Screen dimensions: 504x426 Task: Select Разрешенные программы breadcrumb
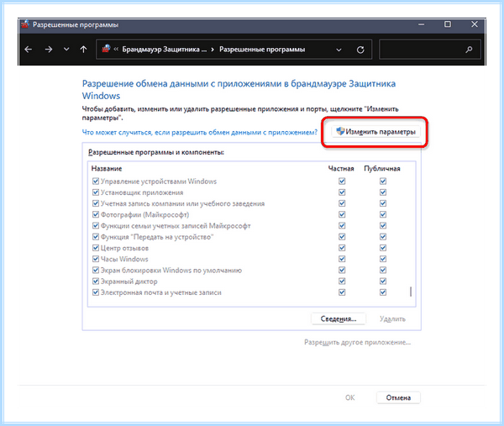pyautogui.click(x=262, y=50)
